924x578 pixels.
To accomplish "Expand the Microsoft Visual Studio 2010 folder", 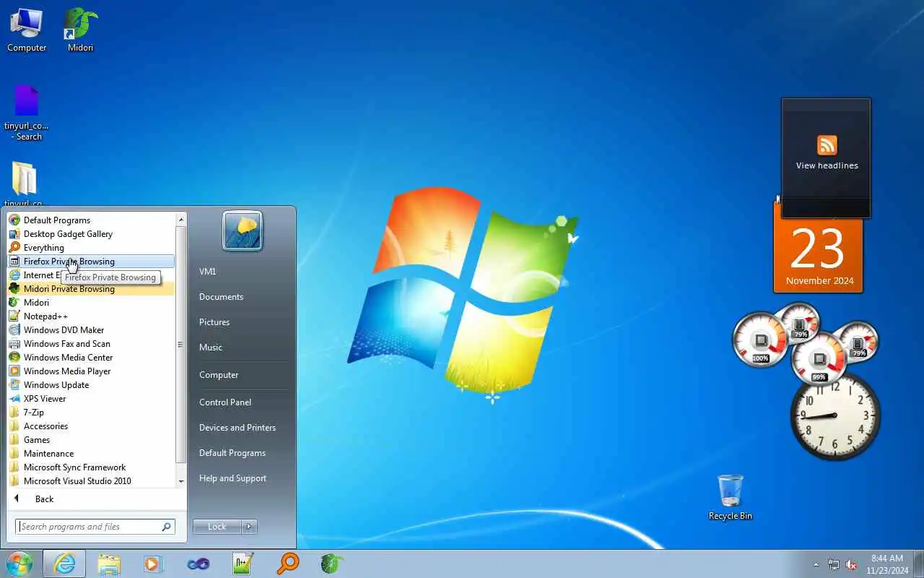I will pyautogui.click(x=91, y=481).
